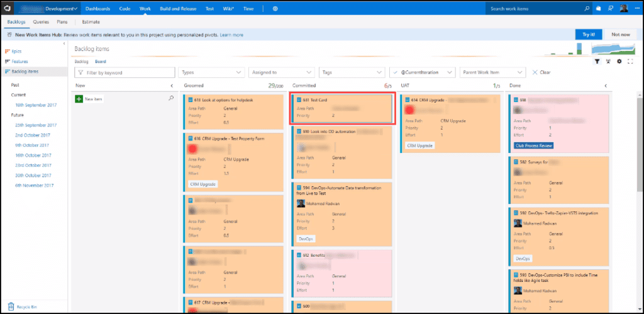The height and width of the screenshot is (314, 644).
Task: Open the cumulative flow diagram chart thumbnail
Action: point(616,49)
